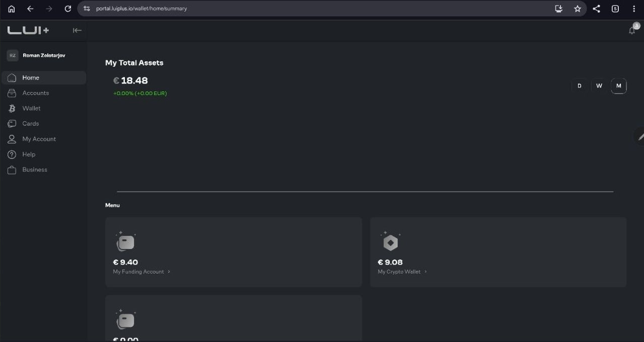Click the share icon in browser toolbar
Image resolution: width=644 pixels, height=342 pixels.
click(x=597, y=9)
